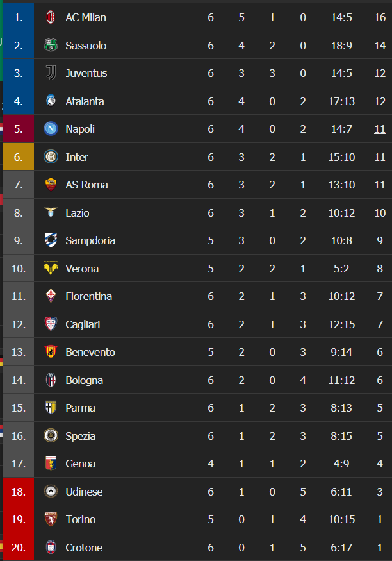Click the Napoli club logo
This screenshot has width=392, height=561.
tap(51, 129)
